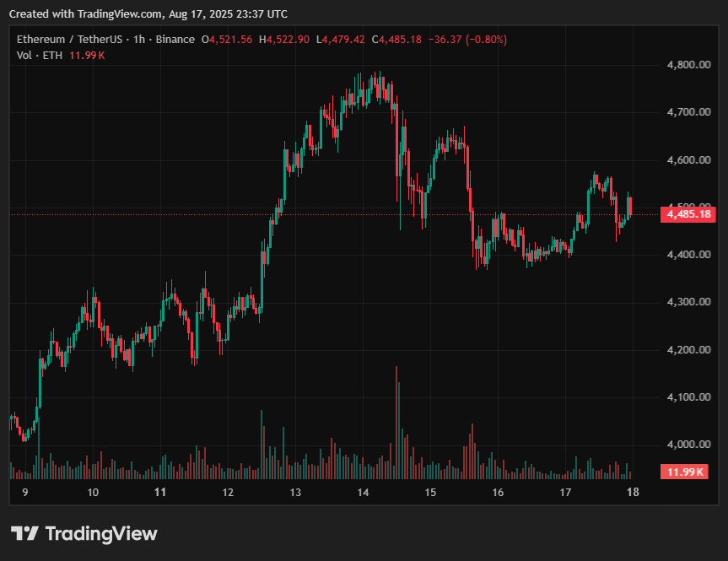Viewport: 728px width, 561px height.
Task: Click the open value O4,521.56
Action: pyautogui.click(x=227, y=40)
